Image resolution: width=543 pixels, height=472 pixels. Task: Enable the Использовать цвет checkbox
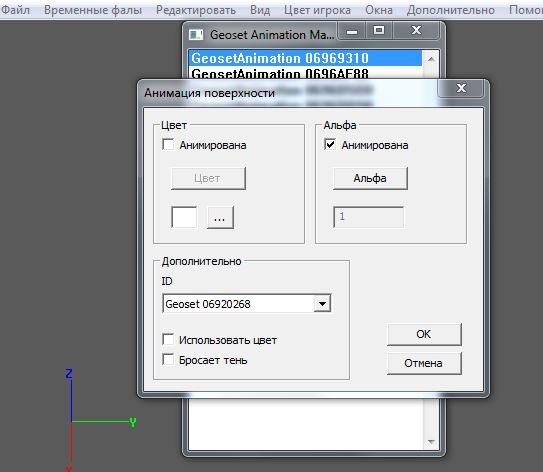coord(168,339)
